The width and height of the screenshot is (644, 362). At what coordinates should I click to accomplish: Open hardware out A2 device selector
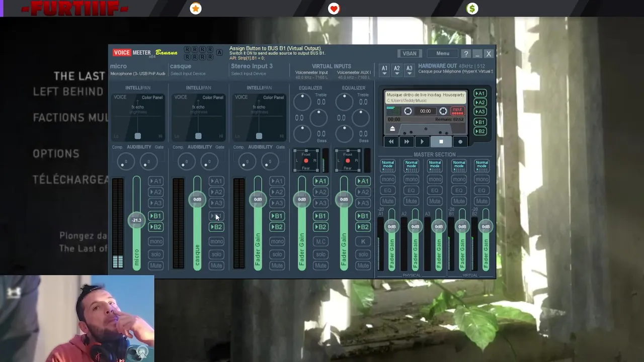[397, 70]
